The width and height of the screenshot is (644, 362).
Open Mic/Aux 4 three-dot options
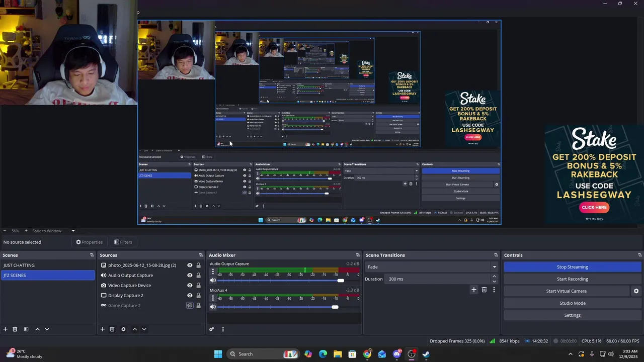(213, 298)
